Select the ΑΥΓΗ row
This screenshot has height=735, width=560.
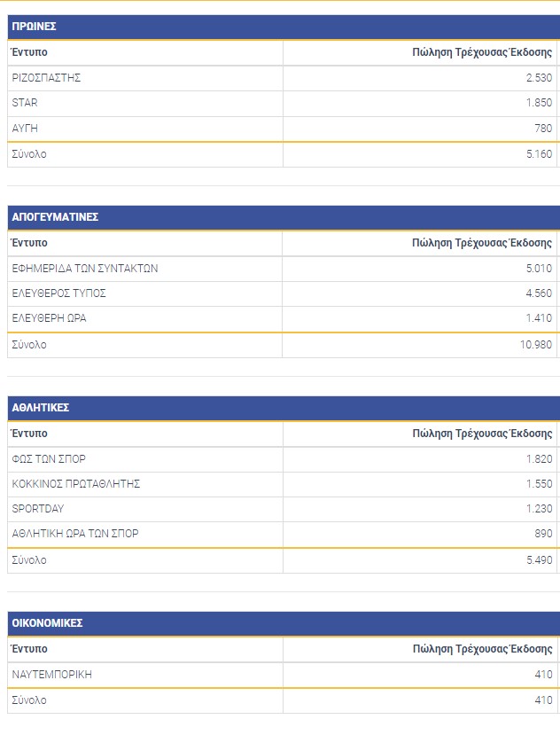coord(283,129)
